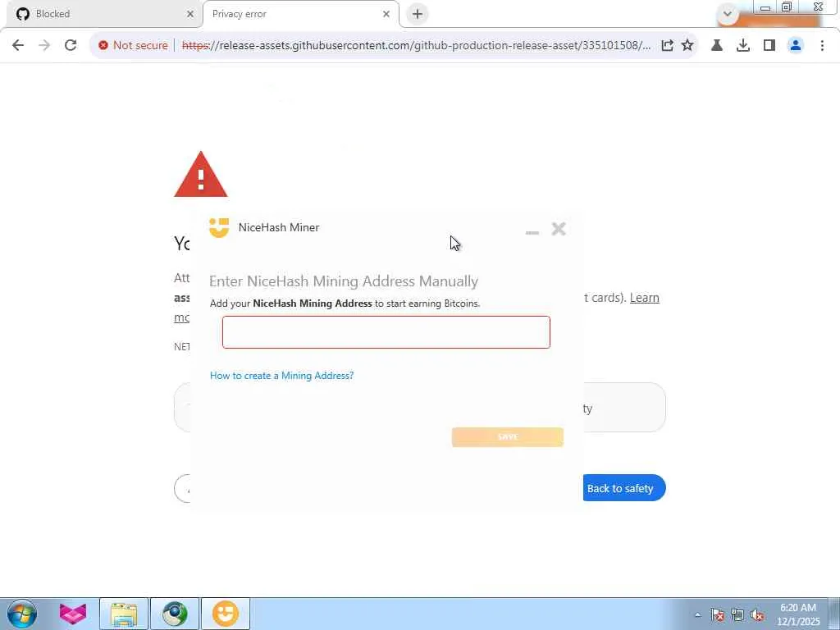
Task: Open the tab search dropdown chevron
Action: [x=728, y=14]
